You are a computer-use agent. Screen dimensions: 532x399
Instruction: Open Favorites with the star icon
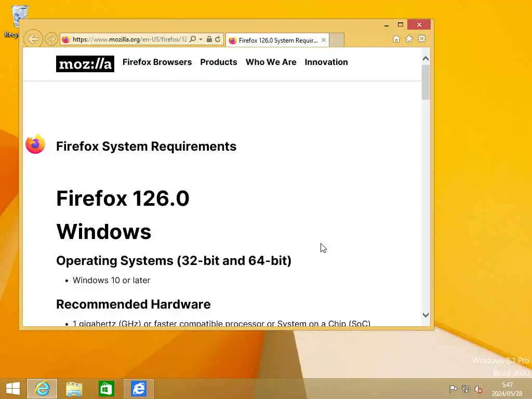click(x=409, y=39)
